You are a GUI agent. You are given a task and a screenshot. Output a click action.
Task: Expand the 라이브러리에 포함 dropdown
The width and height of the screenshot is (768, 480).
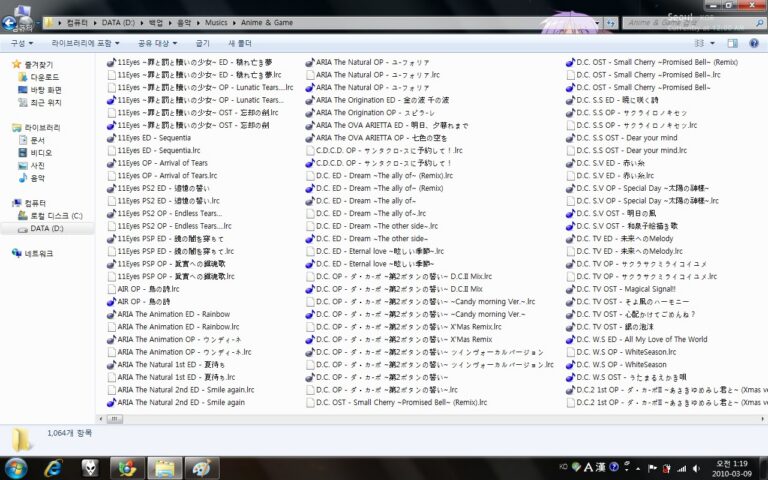point(85,43)
